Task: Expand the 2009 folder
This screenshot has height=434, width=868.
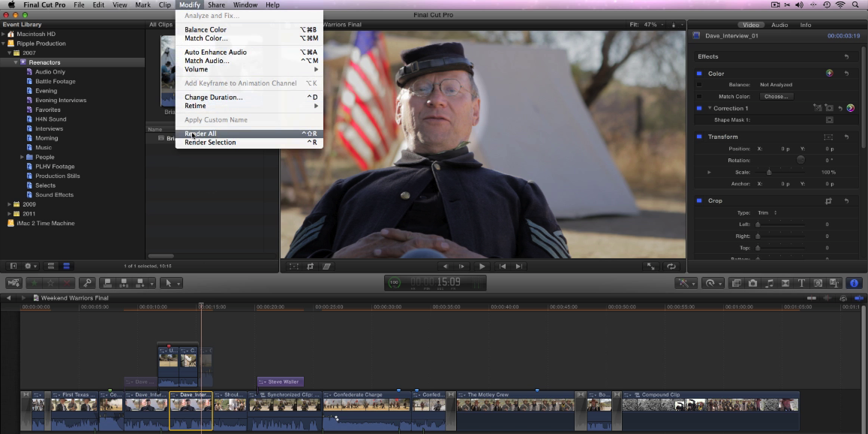Action: (10, 204)
